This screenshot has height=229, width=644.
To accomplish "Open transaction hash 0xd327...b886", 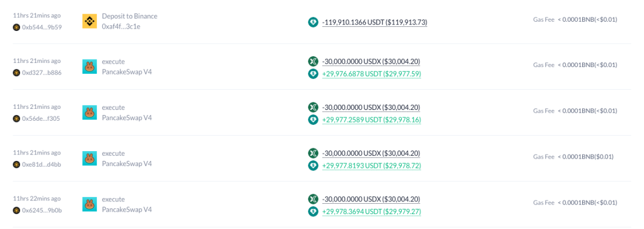I will pyautogui.click(x=42, y=73).
